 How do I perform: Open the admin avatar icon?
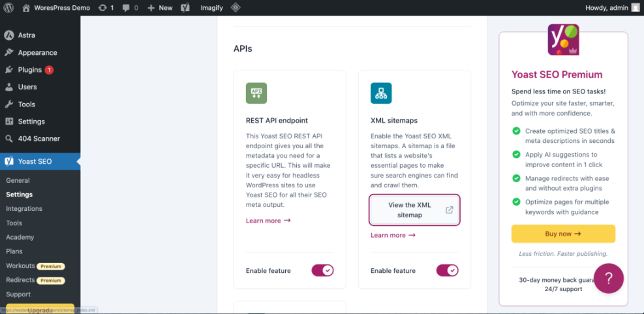(x=636, y=7)
